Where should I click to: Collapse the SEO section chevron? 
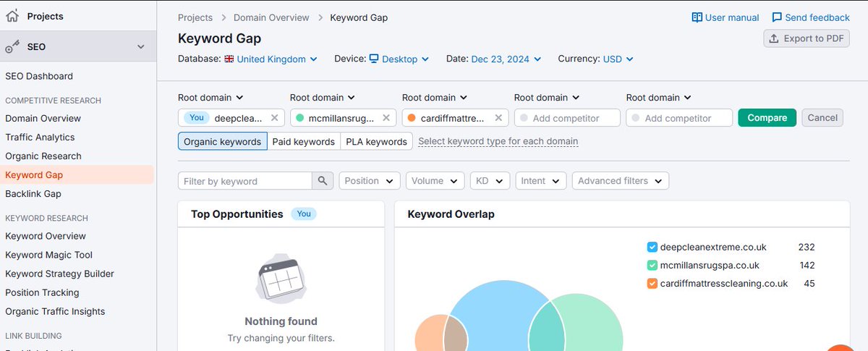coord(141,47)
